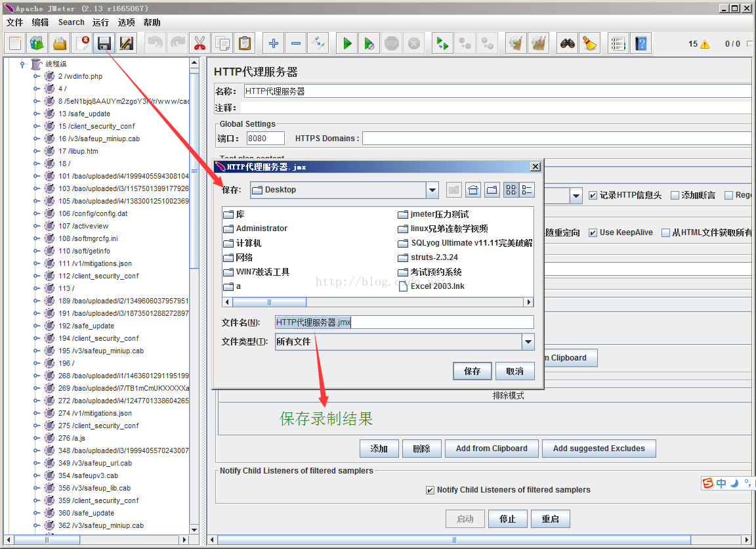Click the Toggle enable/disable icon
756x549 pixels.
click(x=318, y=43)
